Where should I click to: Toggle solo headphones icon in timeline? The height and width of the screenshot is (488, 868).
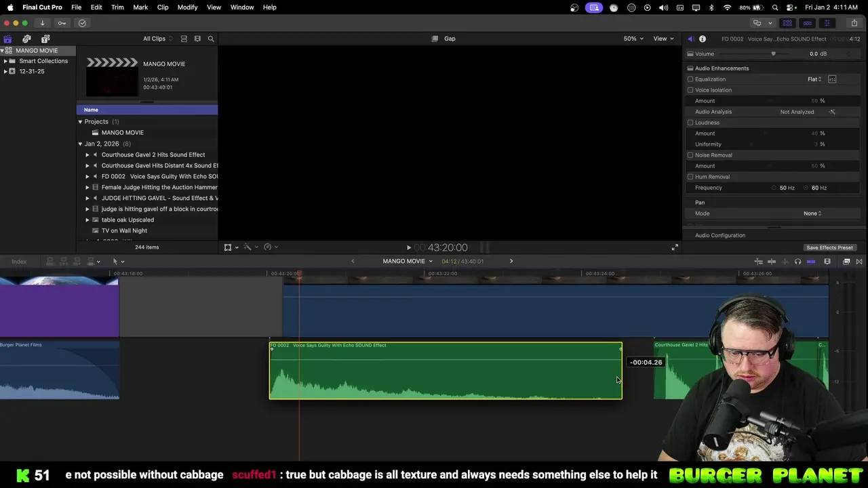click(797, 262)
